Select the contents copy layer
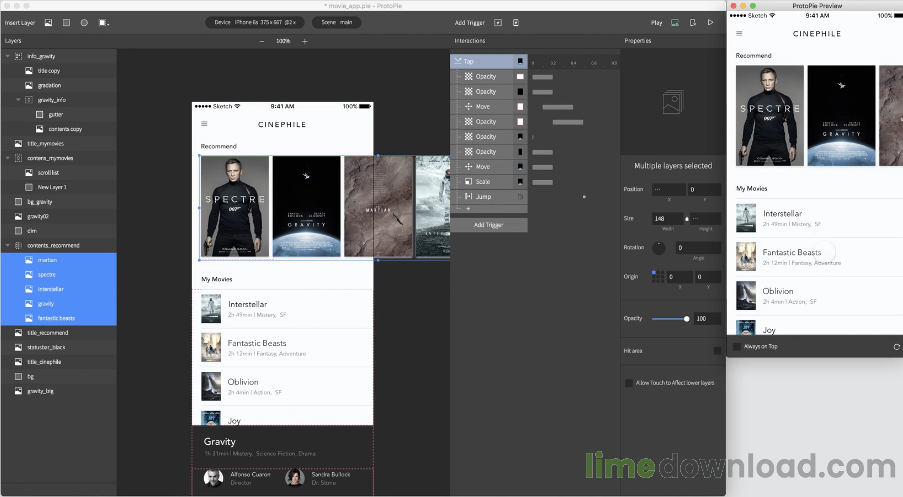The image size is (903, 497). 58,129
